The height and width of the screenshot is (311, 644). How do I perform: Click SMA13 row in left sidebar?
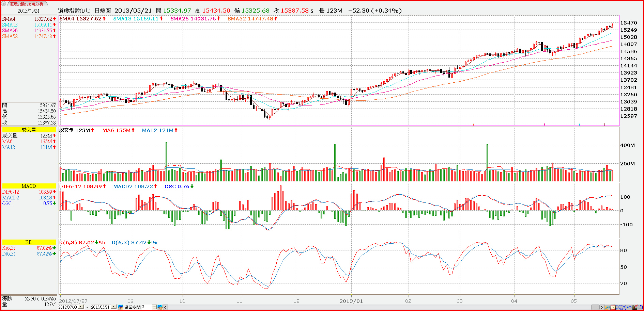click(29, 25)
